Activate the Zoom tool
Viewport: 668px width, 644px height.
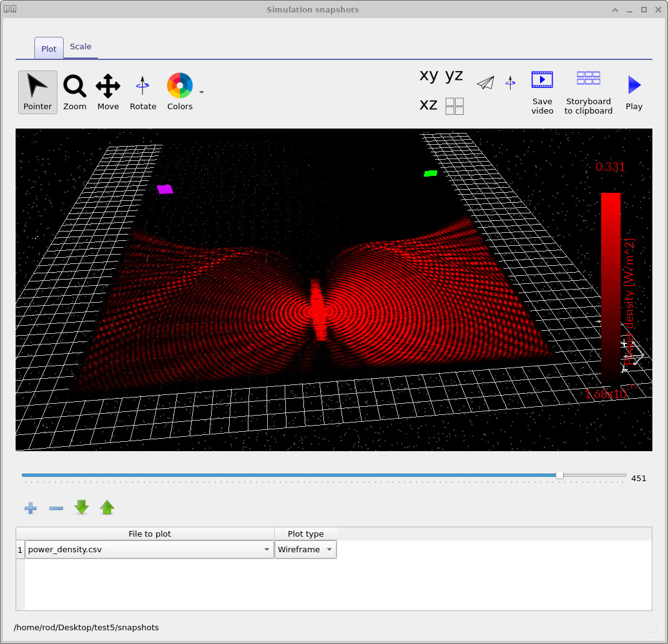pyautogui.click(x=74, y=92)
